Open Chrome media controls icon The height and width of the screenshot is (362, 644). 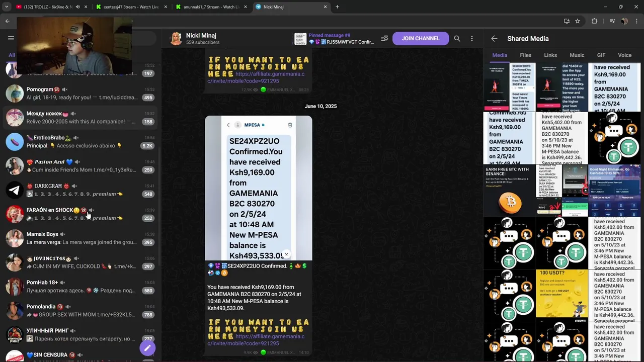612,21
